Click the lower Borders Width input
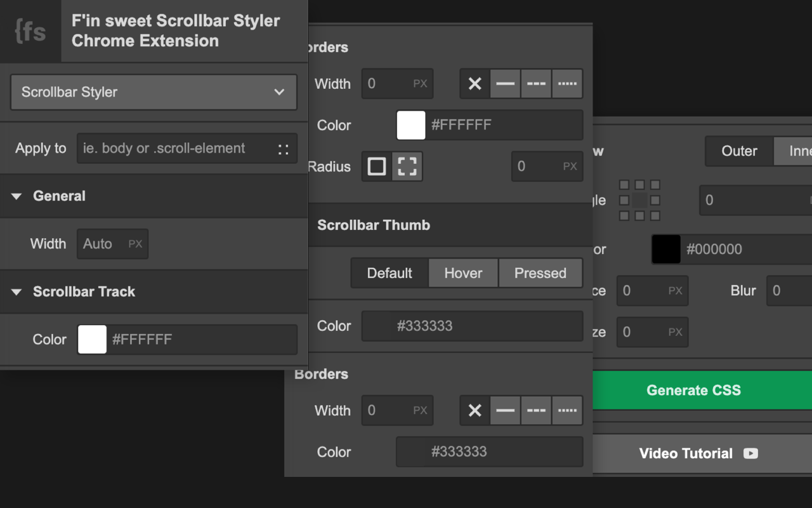812x508 pixels. coord(397,411)
